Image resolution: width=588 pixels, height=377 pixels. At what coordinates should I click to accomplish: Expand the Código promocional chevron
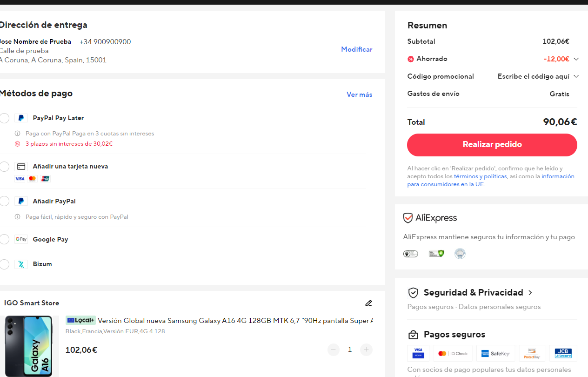point(576,76)
